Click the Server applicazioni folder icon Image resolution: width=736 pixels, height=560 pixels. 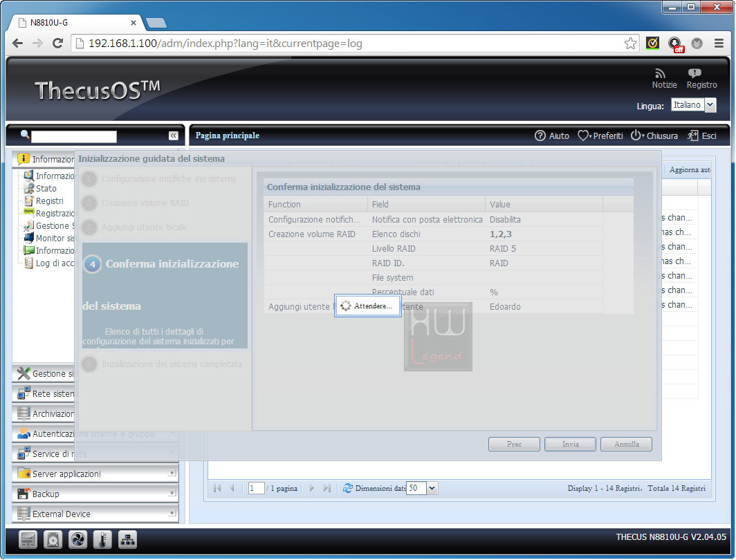(23, 474)
